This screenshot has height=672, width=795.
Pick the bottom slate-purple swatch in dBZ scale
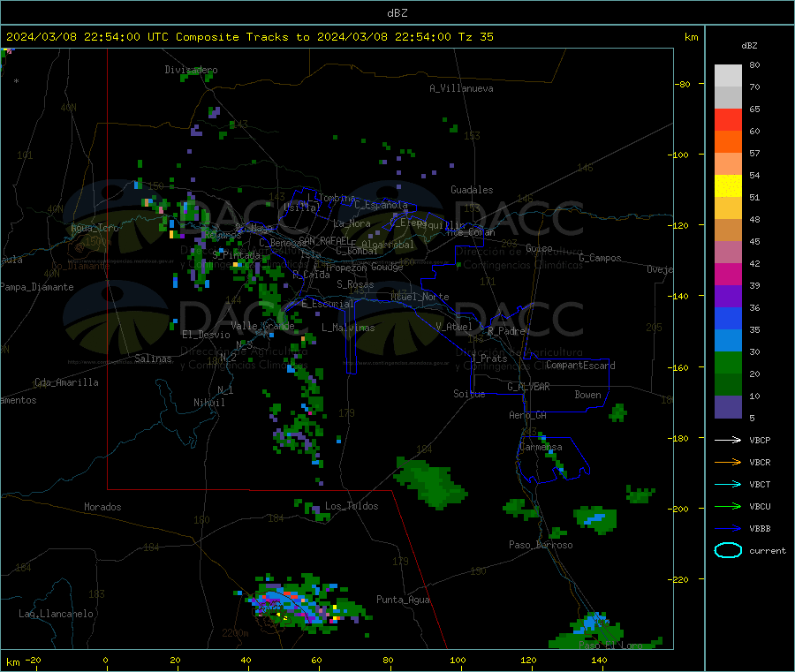coord(728,407)
